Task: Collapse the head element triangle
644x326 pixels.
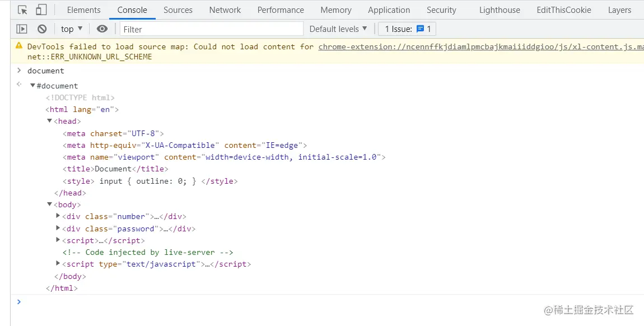Action: coord(49,121)
